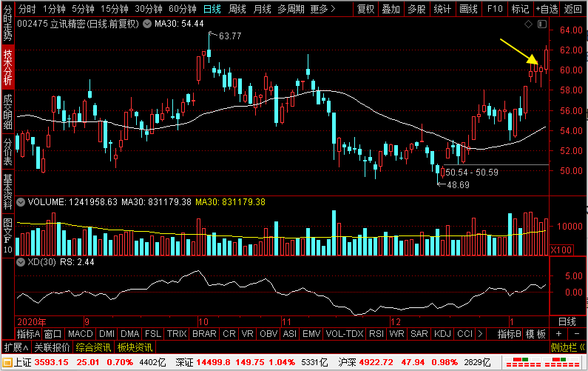Image resolution: width=588 pixels, height=371 pixels.
Task: Open the 更多 period menu
Action: [x=320, y=9]
